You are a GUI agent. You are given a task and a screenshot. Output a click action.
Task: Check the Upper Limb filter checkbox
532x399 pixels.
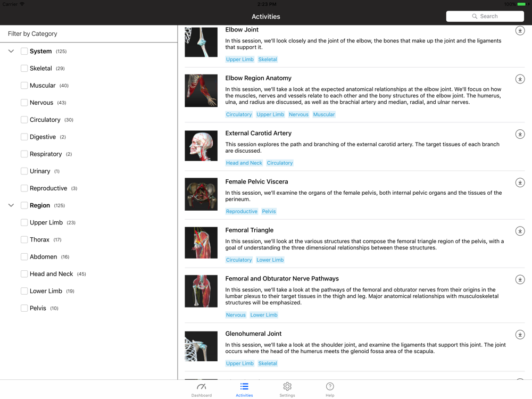click(24, 222)
